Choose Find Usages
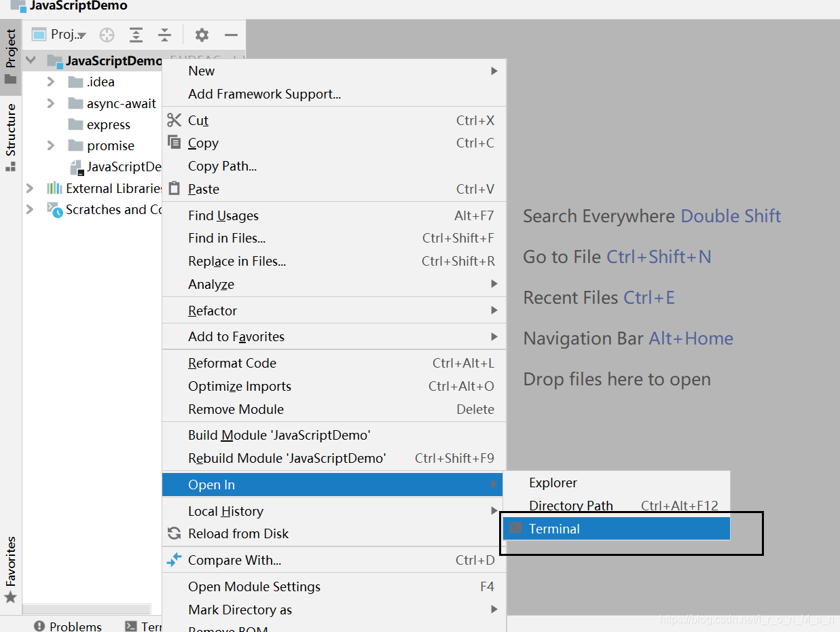The width and height of the screenshot is (840, 632). (x=334, y=215)
